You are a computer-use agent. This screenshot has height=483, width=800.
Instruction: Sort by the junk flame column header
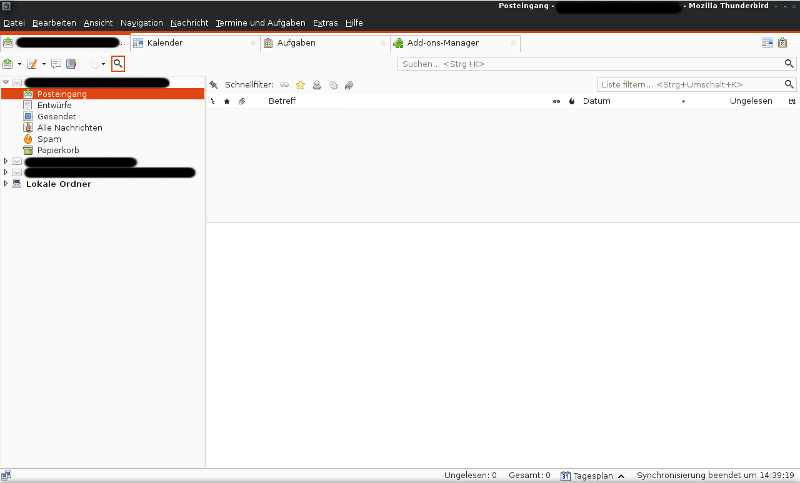tap(572, 101)
